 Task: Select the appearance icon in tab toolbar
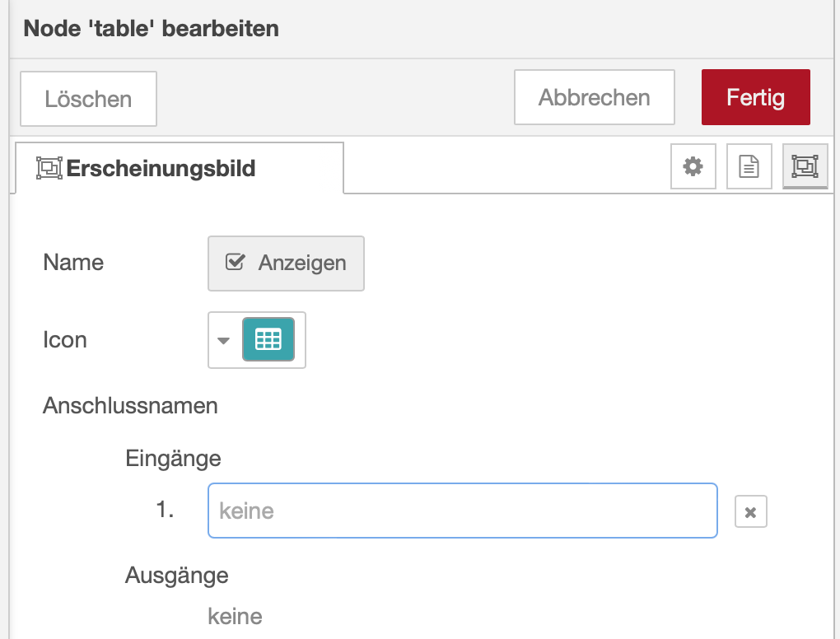[804, 167]
